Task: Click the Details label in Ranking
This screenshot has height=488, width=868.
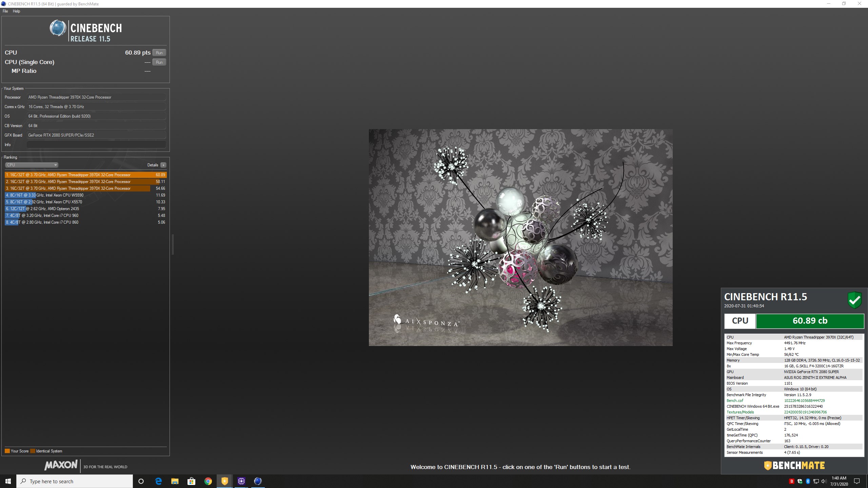Action: (x=153, y=165)
